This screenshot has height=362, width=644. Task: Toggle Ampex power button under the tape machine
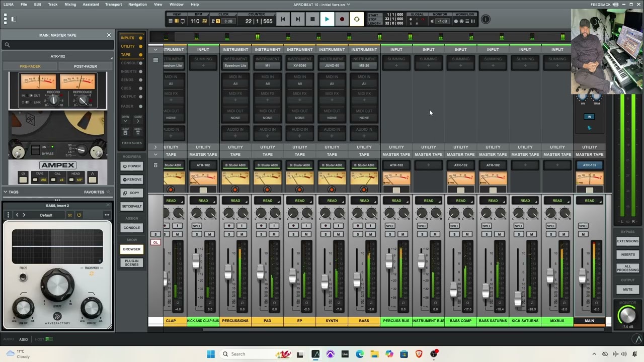click(x=23, y=177)
